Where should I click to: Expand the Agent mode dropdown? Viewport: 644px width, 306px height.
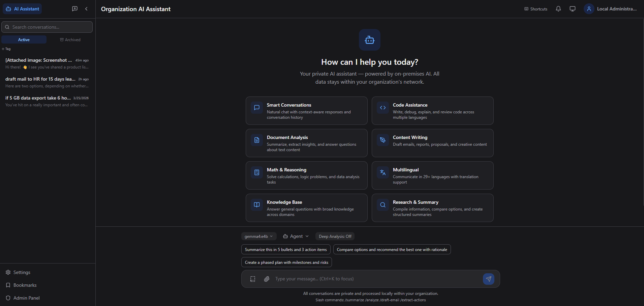pyautogui.click(x=296, y=237)
